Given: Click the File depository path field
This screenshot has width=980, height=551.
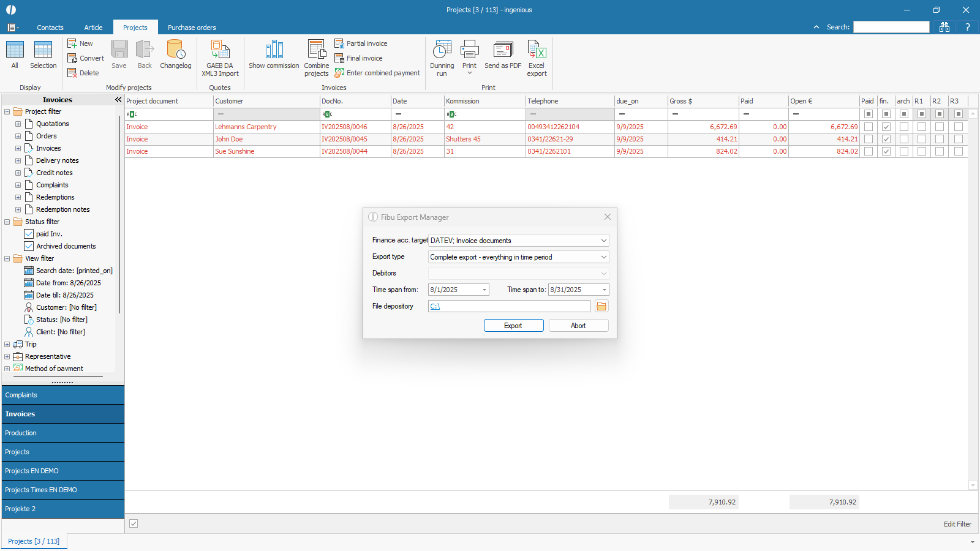Looking at the screenshot, I should [508, 306].
